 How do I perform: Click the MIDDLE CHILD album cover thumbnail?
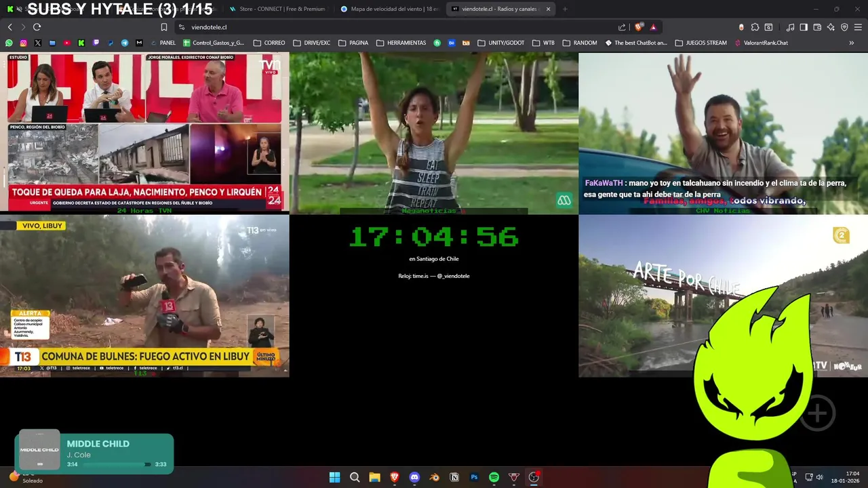pos(39,449)
